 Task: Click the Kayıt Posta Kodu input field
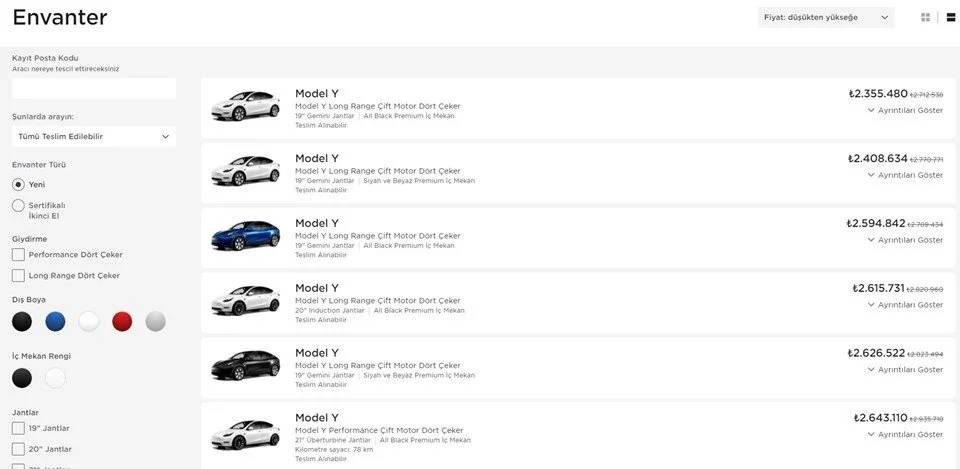(x=94, y=89)
